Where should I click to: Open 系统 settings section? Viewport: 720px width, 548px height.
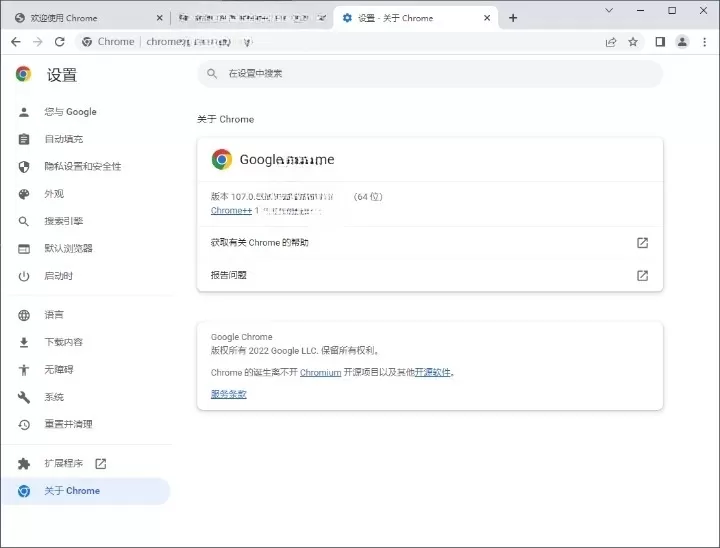click(x=87, y=397)
